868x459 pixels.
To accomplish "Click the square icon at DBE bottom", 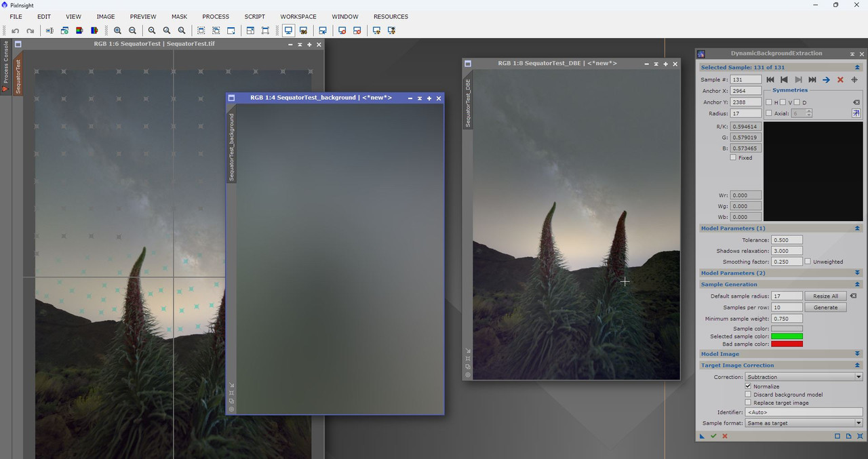I will tap(837, 436).
